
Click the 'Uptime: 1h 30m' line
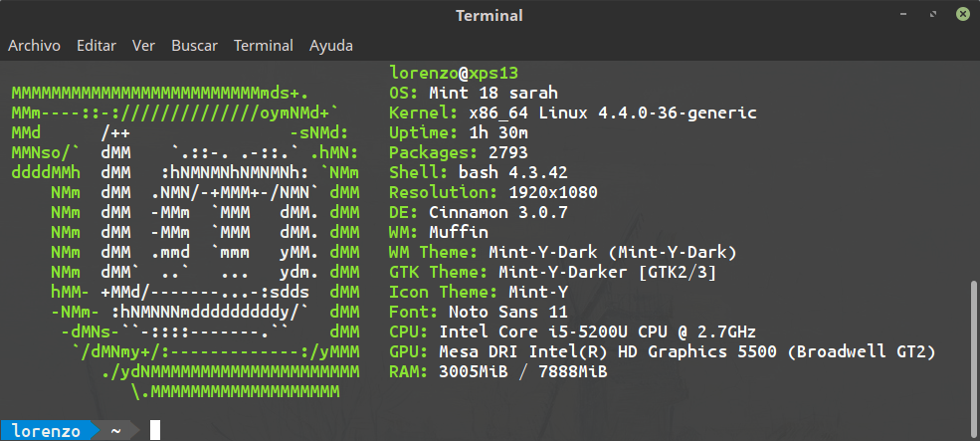[458, 133]
